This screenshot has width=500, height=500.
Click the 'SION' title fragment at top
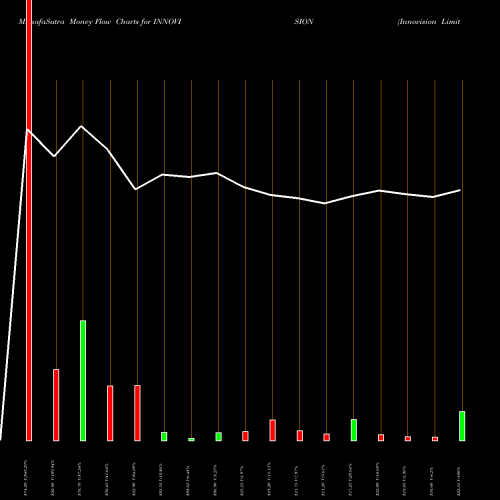(304, 22)
